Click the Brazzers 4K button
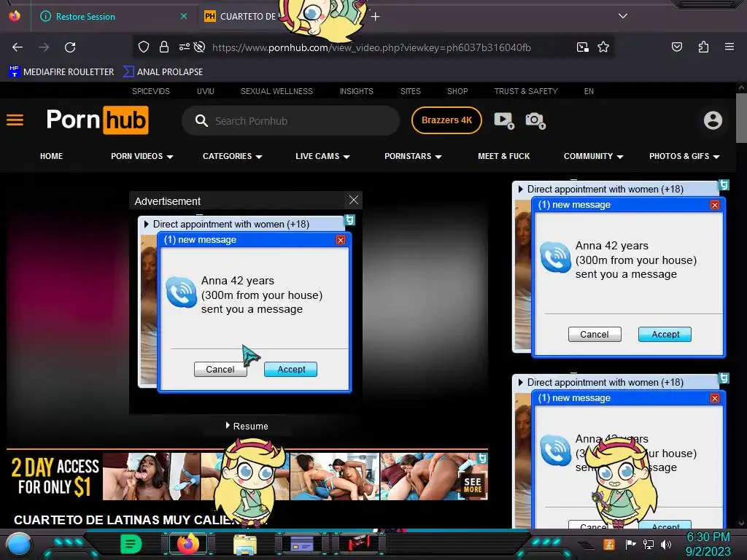This screenshot has width=747, height=560. (446, 120)
